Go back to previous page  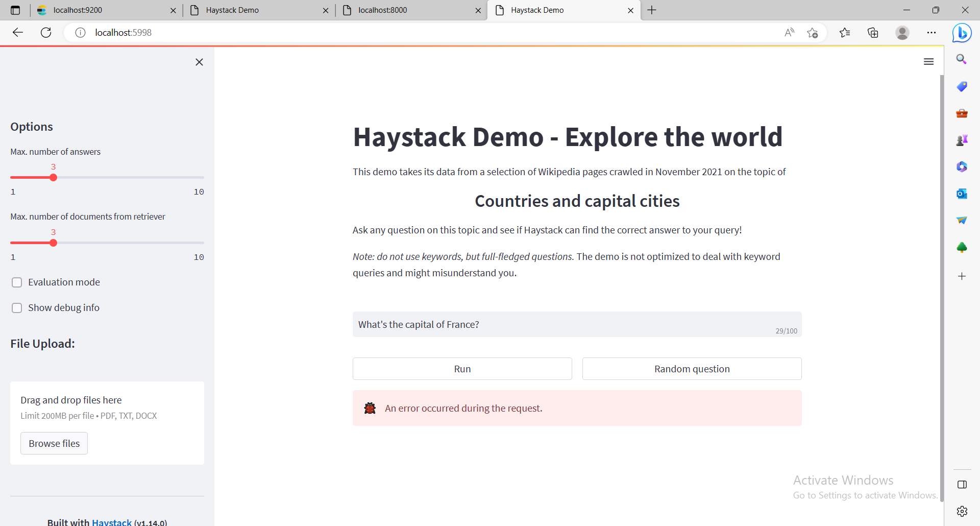click(x=18, y=33)
